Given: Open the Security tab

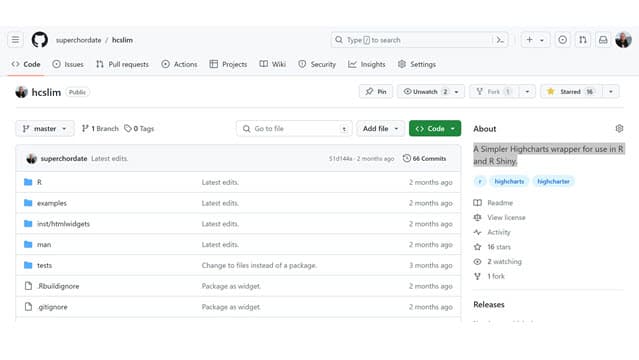Looking at the screenshot, I should coord(317,64).
